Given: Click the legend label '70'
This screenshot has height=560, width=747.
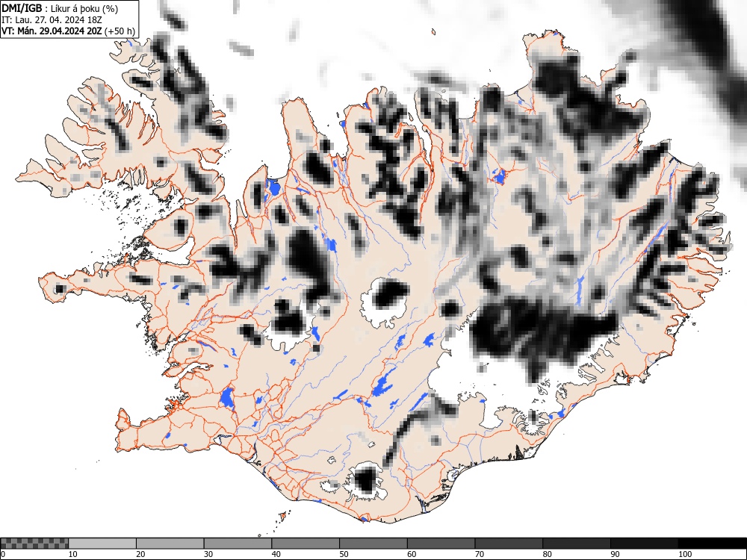Looking at the screenshot, I should coord(480,554).
